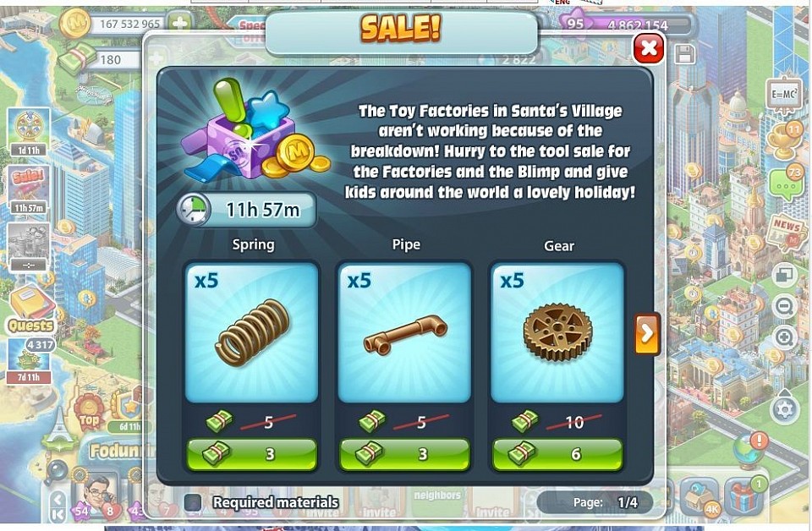
Task: Open the Quests book icon
Action: [31, 309]
